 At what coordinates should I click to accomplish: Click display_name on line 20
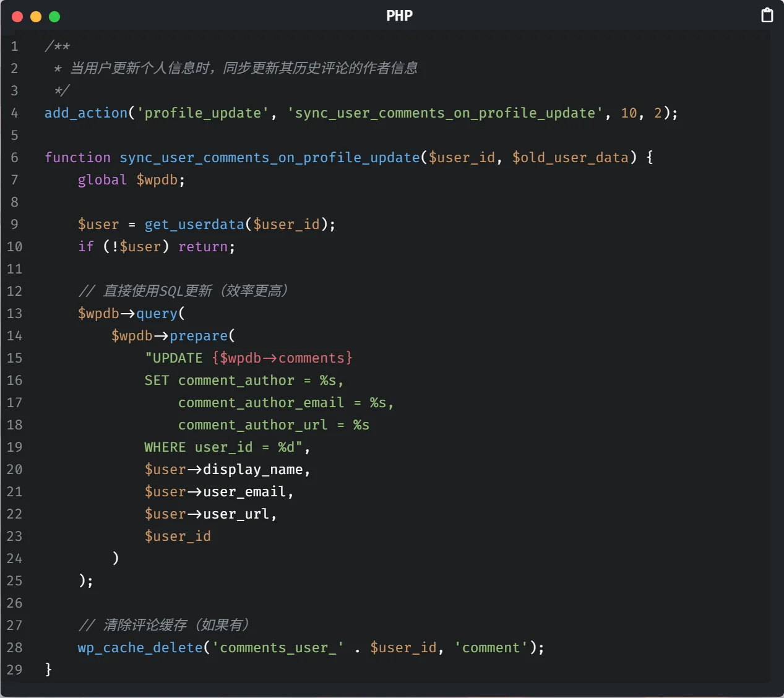tap(252, 470)
